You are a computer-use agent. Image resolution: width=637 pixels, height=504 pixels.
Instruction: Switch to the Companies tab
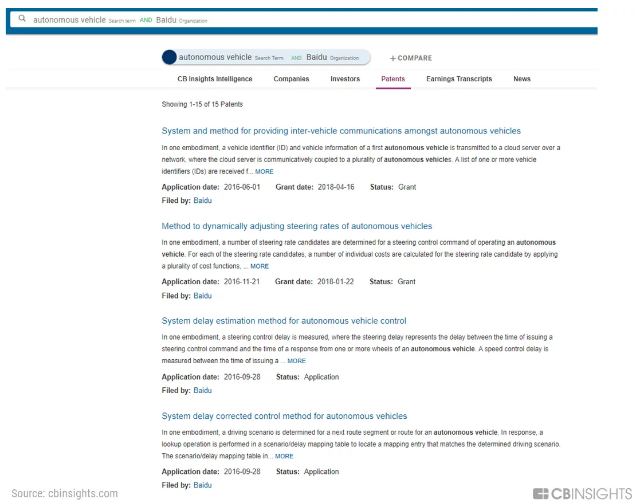(291, 79)
